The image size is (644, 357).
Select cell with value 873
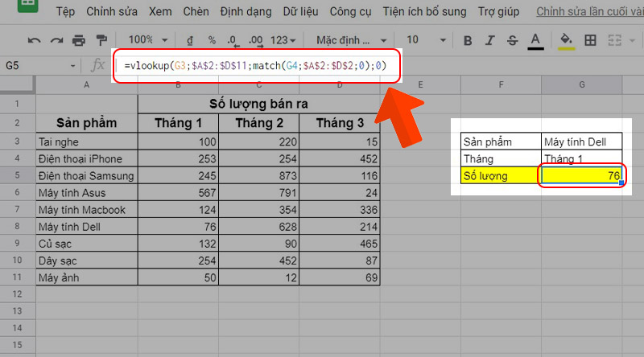pos(258,175)
